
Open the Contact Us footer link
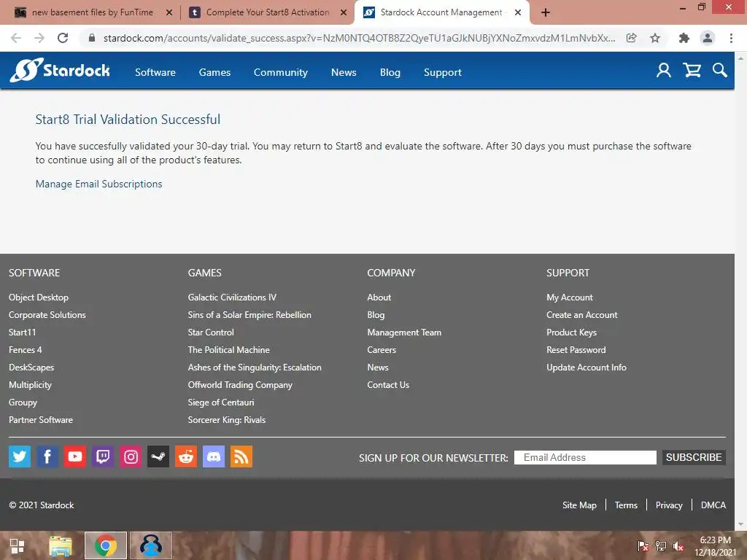(x=388, y=385)
